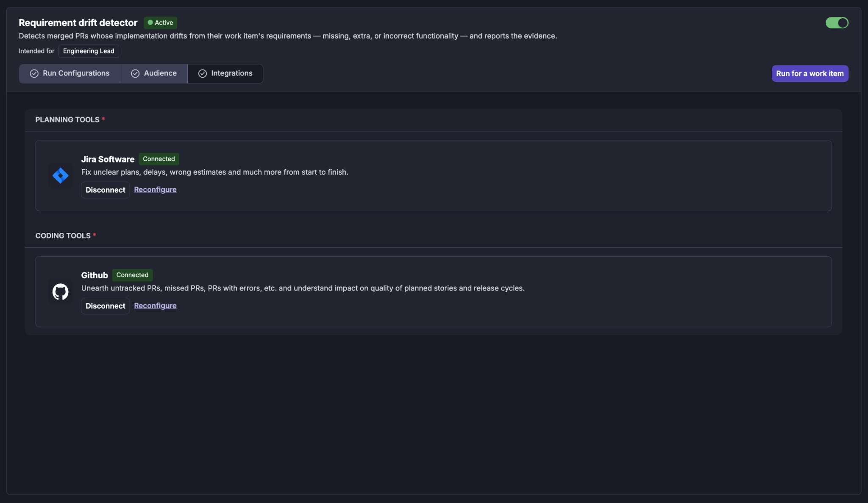
Task: Toggle the agent active switch off
Action: 837,23
